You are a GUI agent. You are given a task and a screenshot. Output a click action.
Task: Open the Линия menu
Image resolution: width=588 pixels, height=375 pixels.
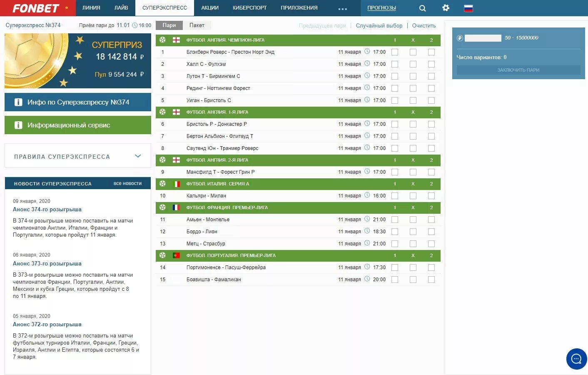(91, 8)
